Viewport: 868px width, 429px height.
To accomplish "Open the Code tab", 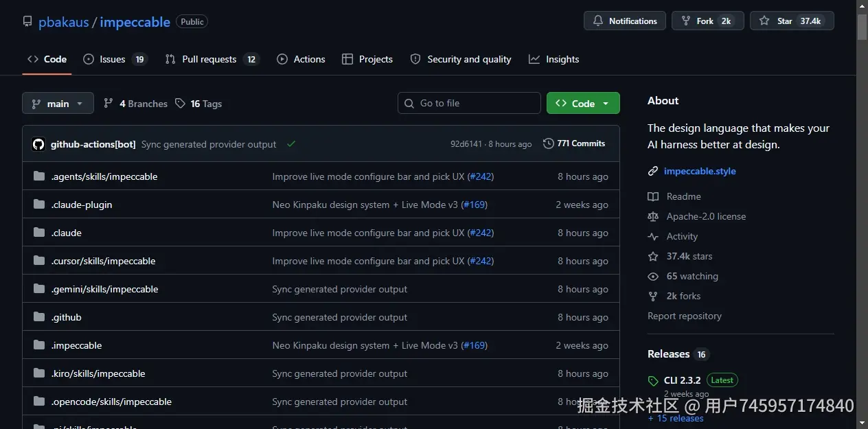I will [47, 59].
